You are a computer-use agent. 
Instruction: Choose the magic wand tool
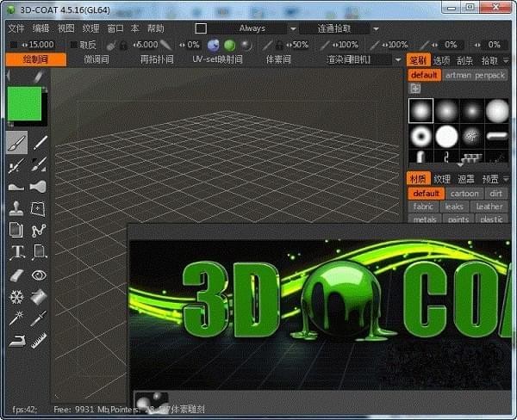(17, 319)
